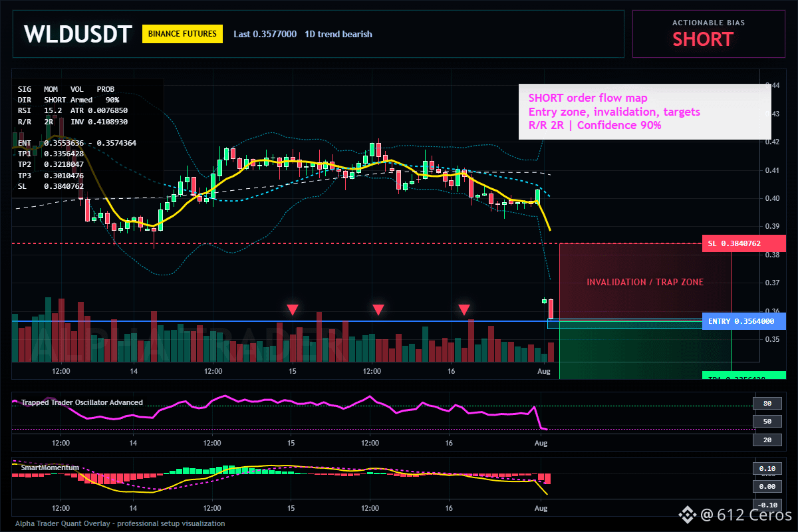798x532 pixels.
Task: Click the 16 date label in the oscillator panel
Action: click(449, 443)
